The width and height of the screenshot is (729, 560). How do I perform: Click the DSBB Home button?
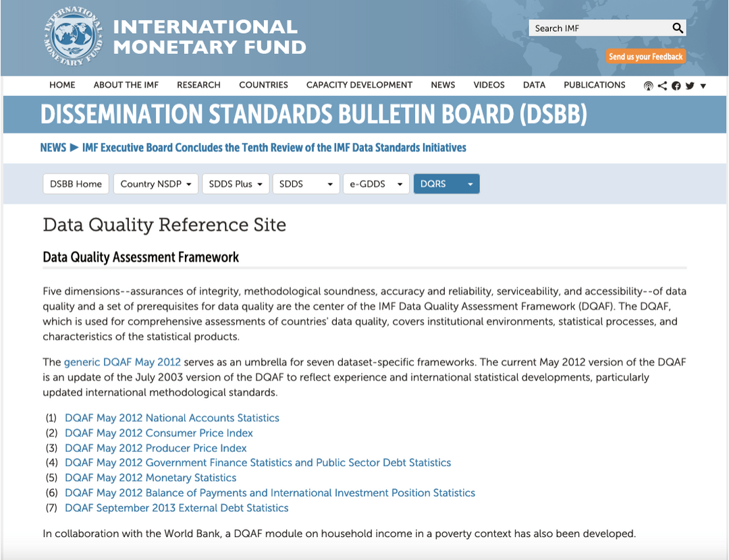pyautogui.click(x=76, y=184)
